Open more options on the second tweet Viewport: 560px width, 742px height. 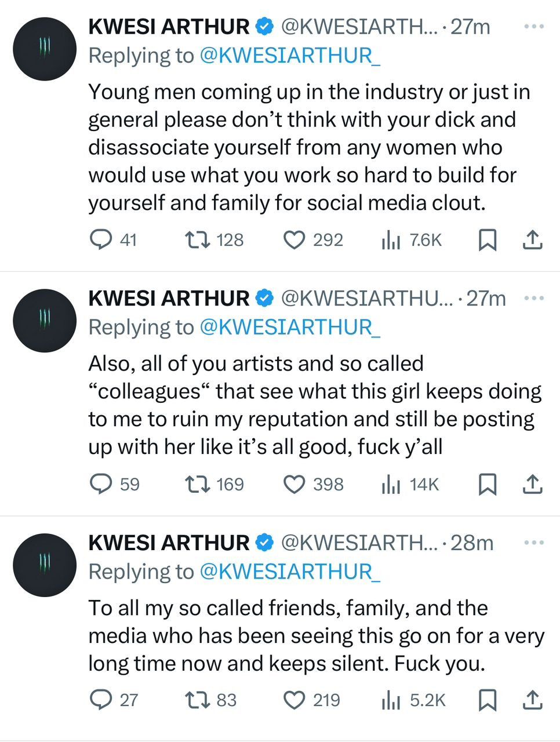pos(533,299)
